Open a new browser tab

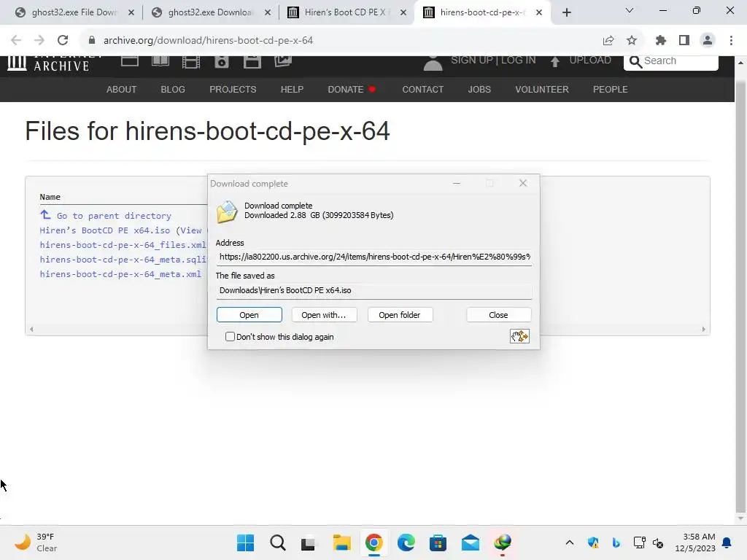click(x=566, y=12)
